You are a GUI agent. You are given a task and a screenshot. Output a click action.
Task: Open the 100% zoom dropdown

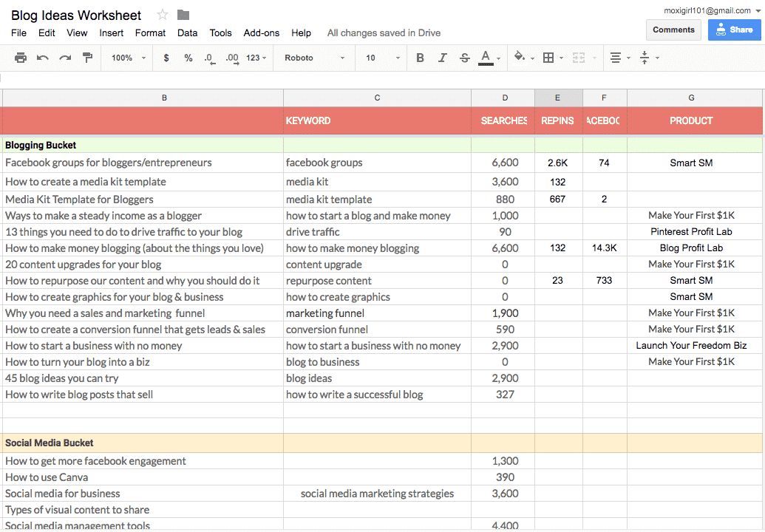(x=129, y=58)
